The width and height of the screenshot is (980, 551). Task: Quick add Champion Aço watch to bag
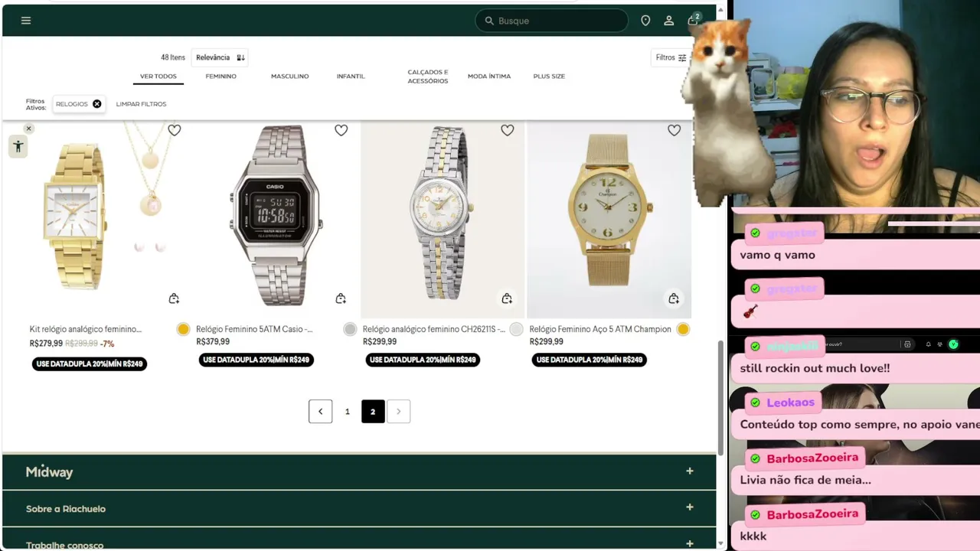(x=674, y=298)
